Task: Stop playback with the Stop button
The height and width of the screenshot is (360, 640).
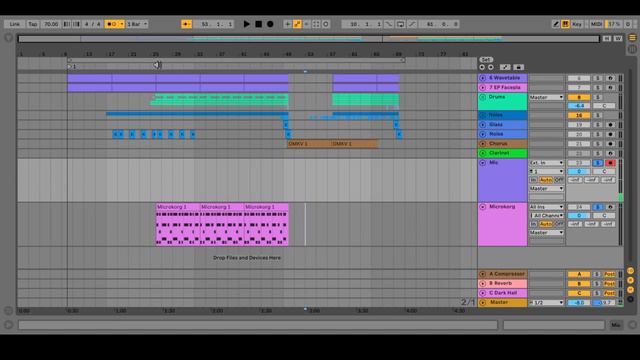Action: tap(258, 24)
